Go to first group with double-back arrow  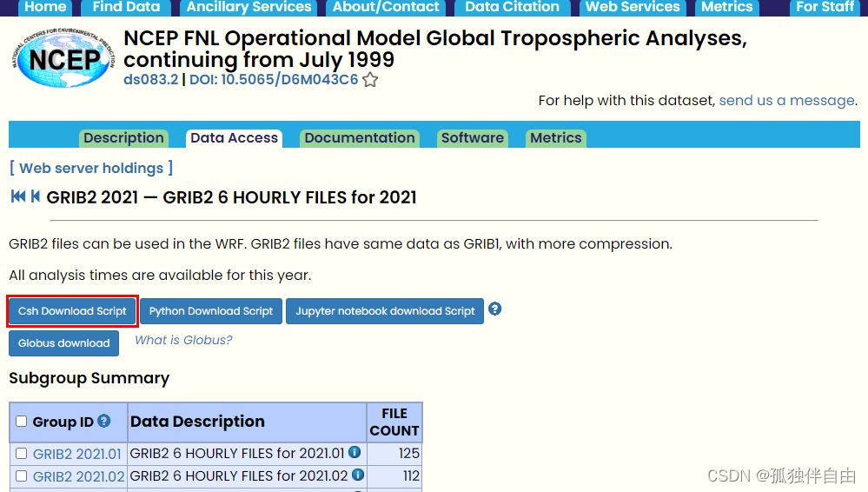(18, 196)
